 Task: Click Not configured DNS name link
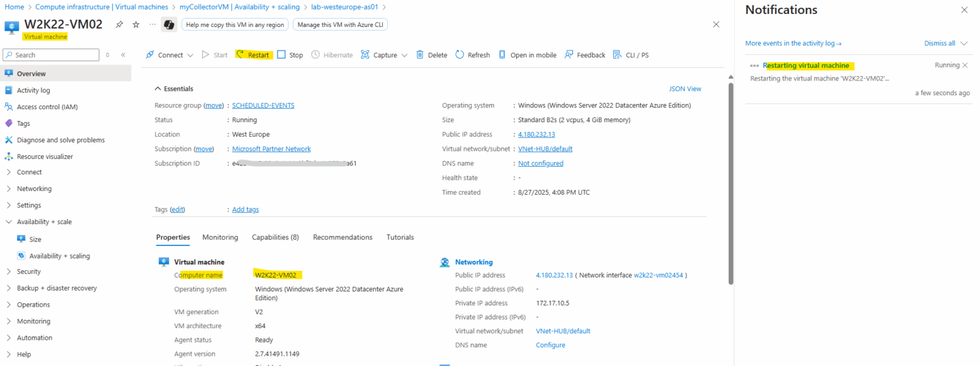(x=540, y=164)
